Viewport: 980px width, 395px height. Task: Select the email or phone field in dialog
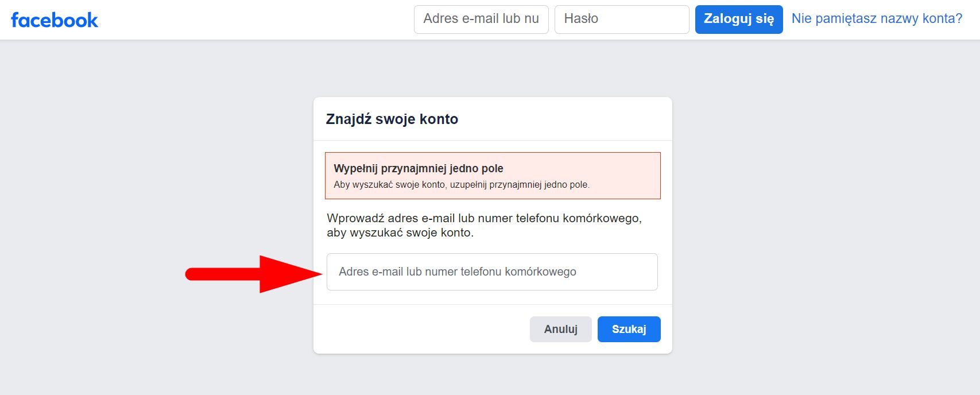pos(491,272)
